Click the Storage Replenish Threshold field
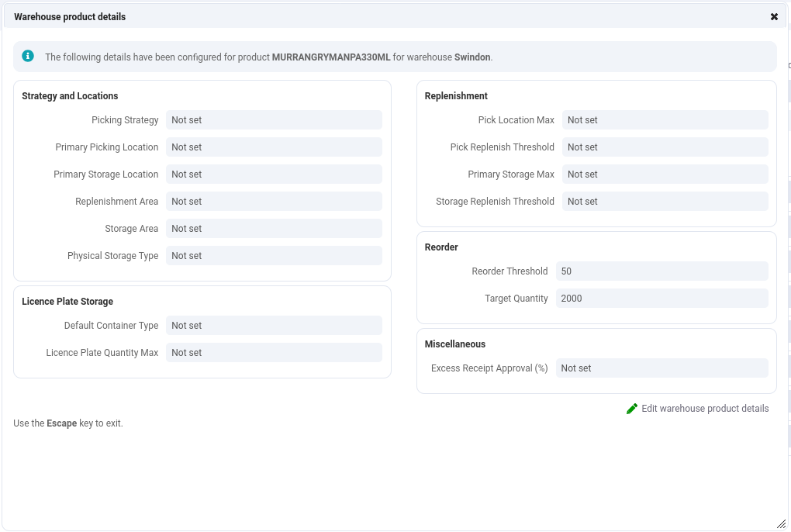Screen dimensions: 791x532 (665, 202)
